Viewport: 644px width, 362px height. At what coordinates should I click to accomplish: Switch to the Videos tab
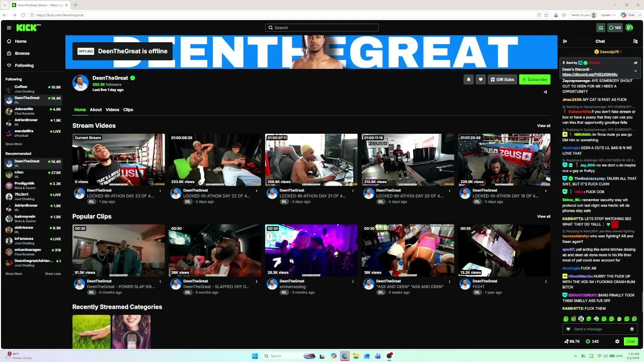coord(112,110)
